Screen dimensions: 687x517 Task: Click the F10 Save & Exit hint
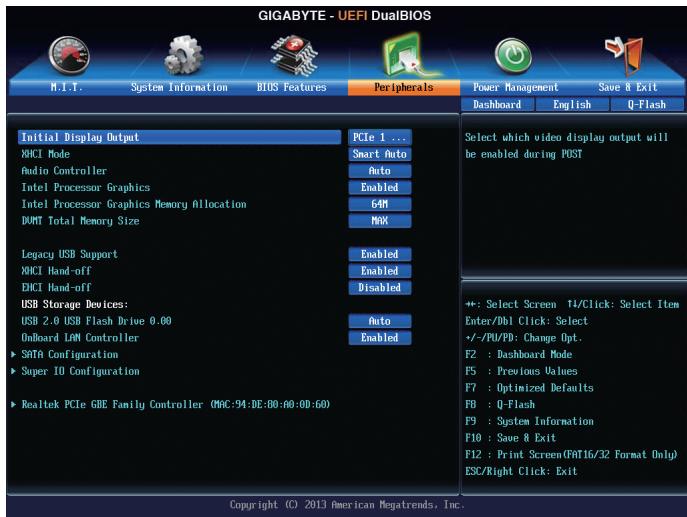tap(510, 438)
